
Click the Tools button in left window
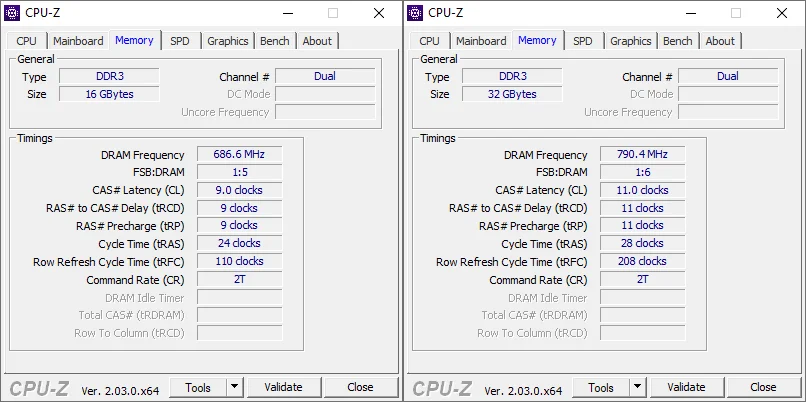198,388
